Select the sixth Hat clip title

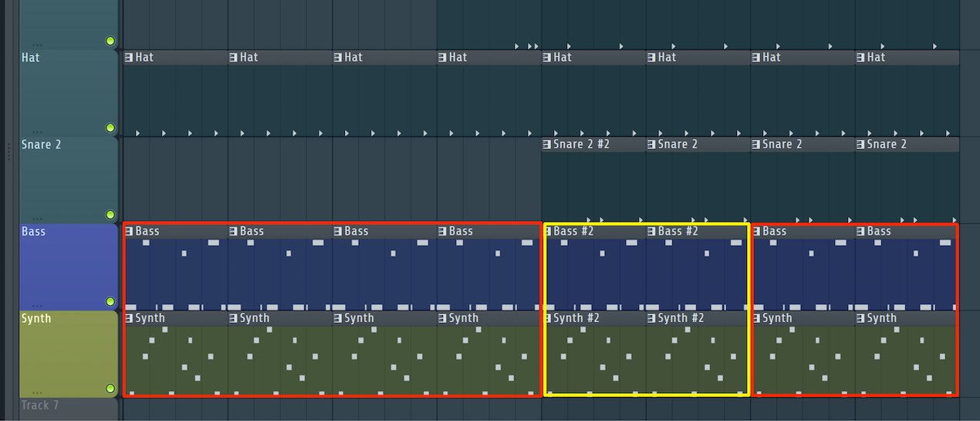(667, 57)
